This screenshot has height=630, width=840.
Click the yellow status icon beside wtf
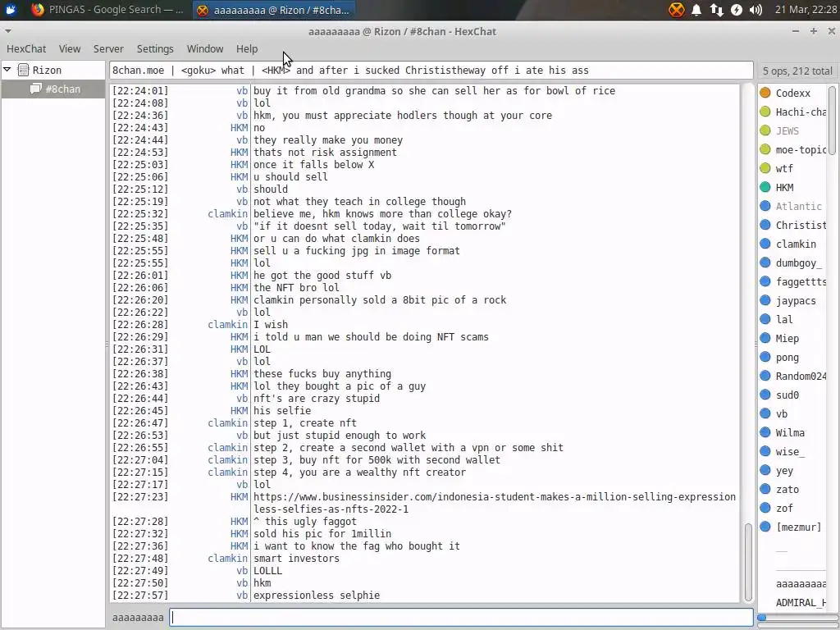[x=765, y=168]
